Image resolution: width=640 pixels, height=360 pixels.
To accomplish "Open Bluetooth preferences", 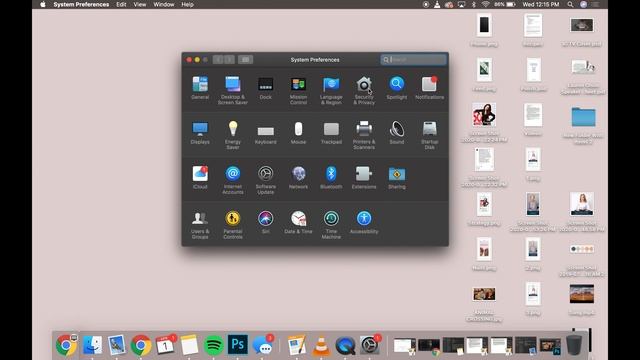I will pyautogui.click(x=331, y=177).
